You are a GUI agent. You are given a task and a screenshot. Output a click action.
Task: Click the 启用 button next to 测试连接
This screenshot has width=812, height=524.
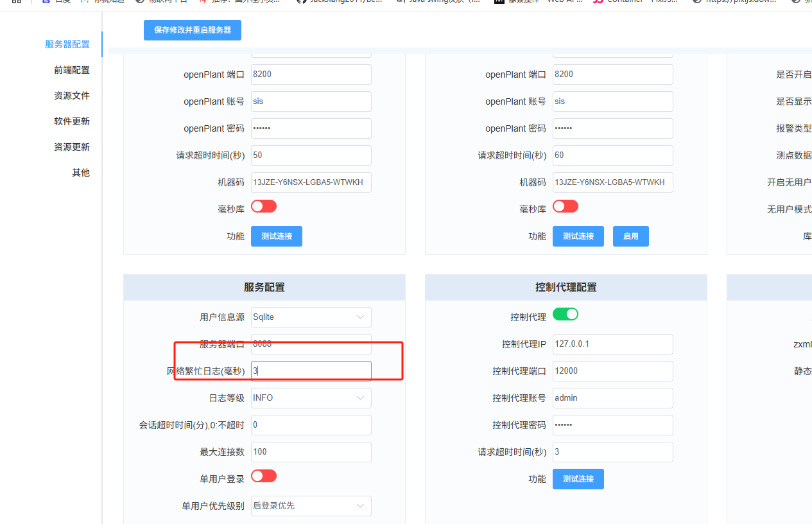[x=630, y=236]
